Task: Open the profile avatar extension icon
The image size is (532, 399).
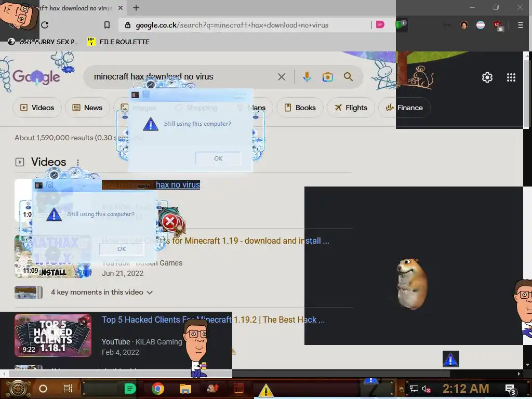Action: coord(464,25)
